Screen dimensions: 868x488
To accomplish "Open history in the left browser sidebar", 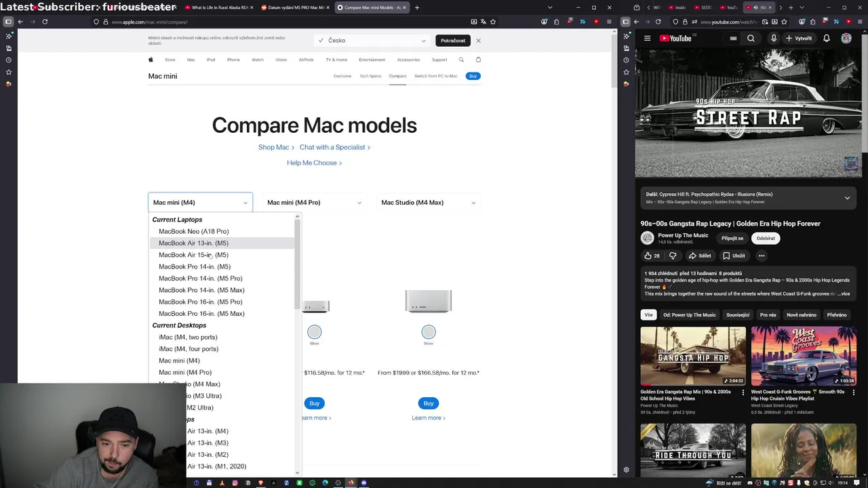I will pos(8,60).
